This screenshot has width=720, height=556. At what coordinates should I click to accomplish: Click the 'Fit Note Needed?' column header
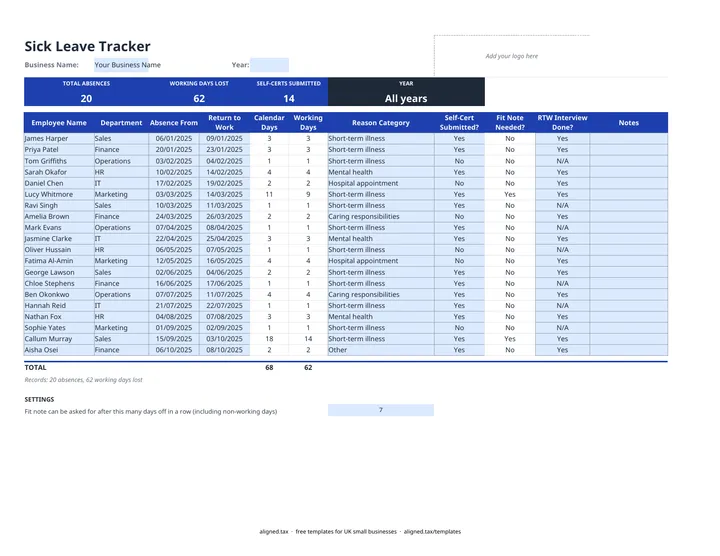[510, 123]
